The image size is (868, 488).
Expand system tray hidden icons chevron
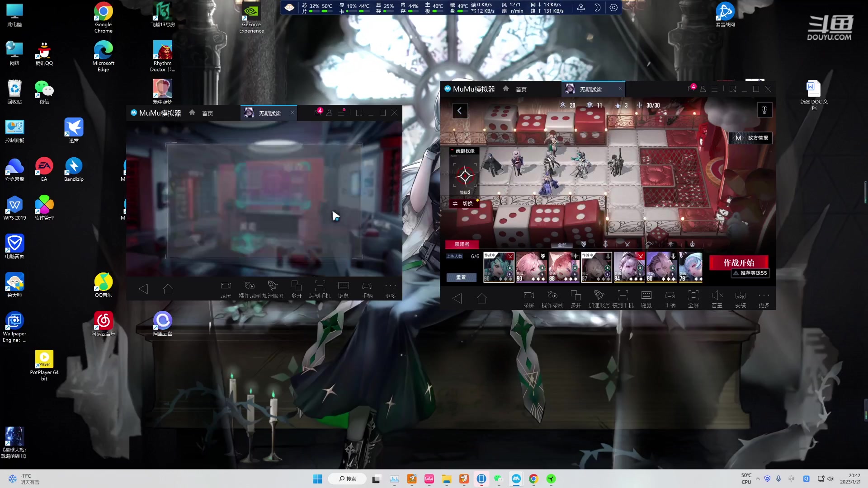click(758, 479)
